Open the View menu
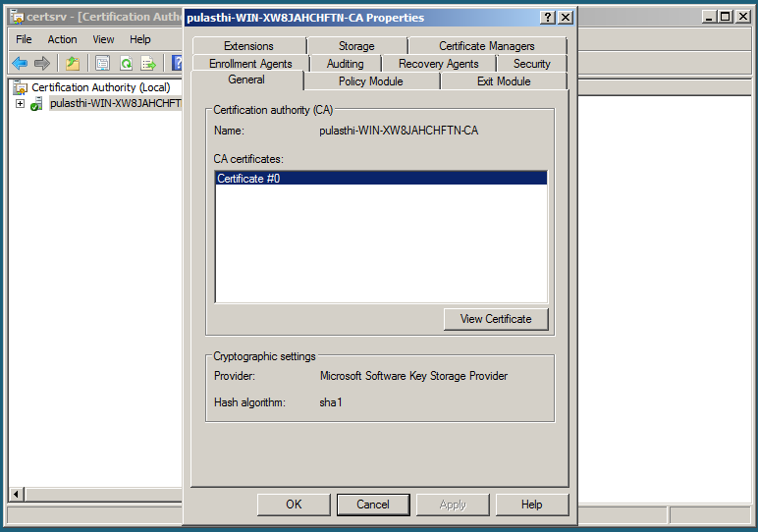Screen dimensions: 758x532 click(x=103, y=39)
